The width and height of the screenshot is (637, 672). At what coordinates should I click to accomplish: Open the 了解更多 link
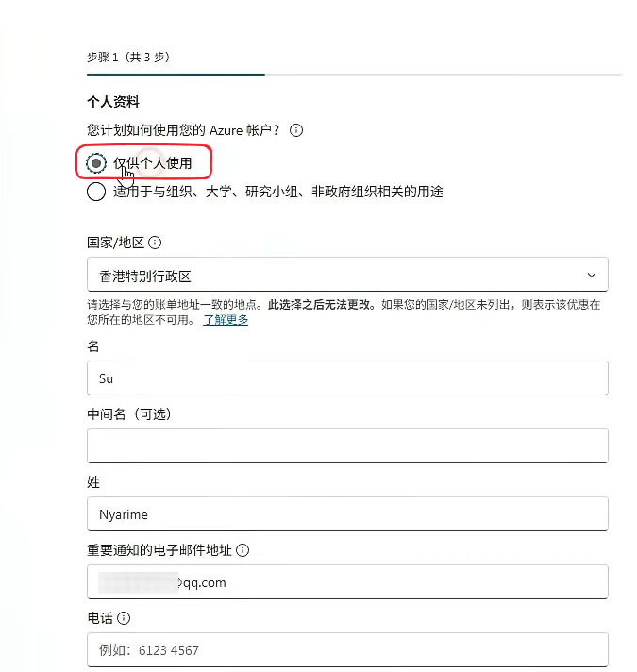[x=226, y=320]
